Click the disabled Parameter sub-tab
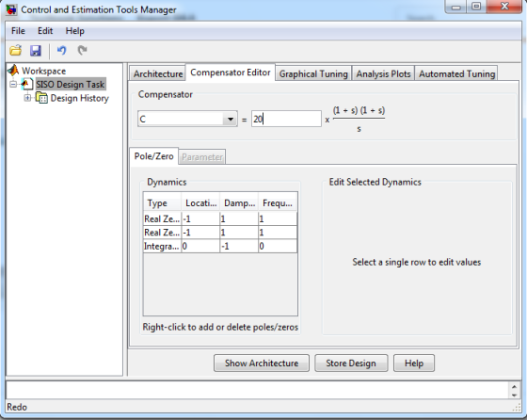527x420 pixels. [202, 157]
